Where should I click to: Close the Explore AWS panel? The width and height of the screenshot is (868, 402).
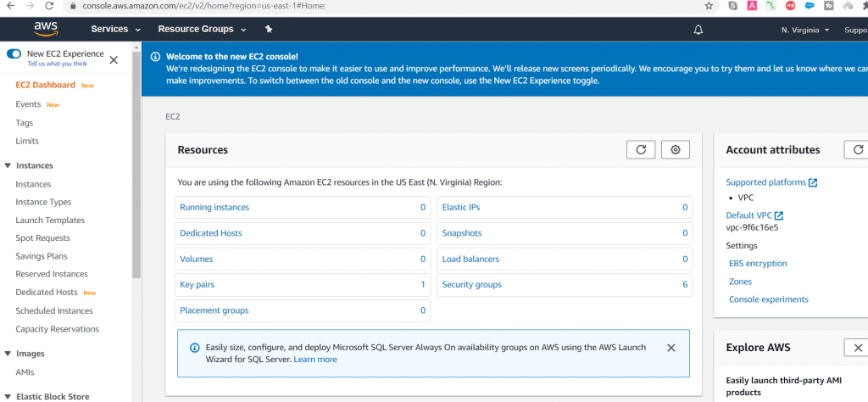pyautogui.click(x=856, y=347)
